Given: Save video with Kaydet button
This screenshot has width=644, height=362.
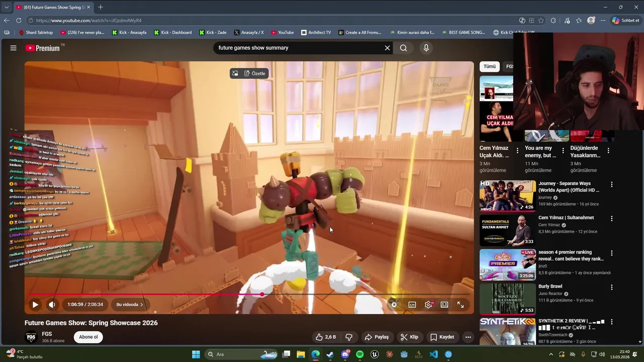Looking at the screenshot, I should tap(442, 337).
